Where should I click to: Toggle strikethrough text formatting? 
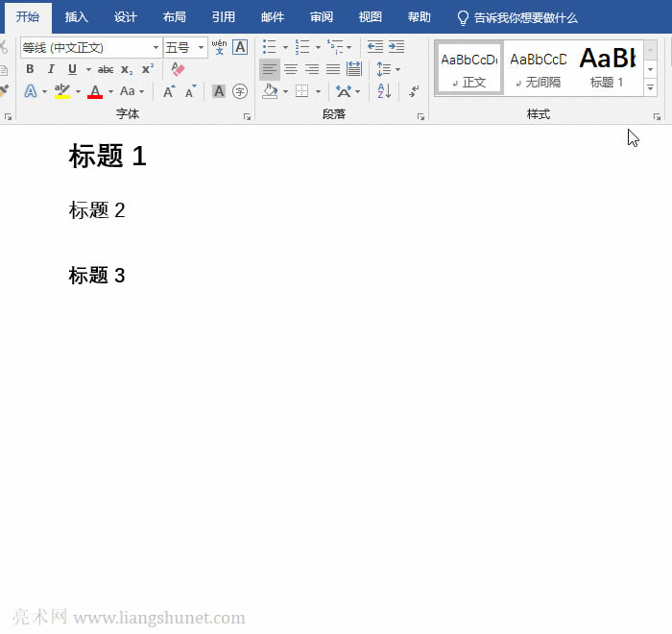[x=106, y=69]
